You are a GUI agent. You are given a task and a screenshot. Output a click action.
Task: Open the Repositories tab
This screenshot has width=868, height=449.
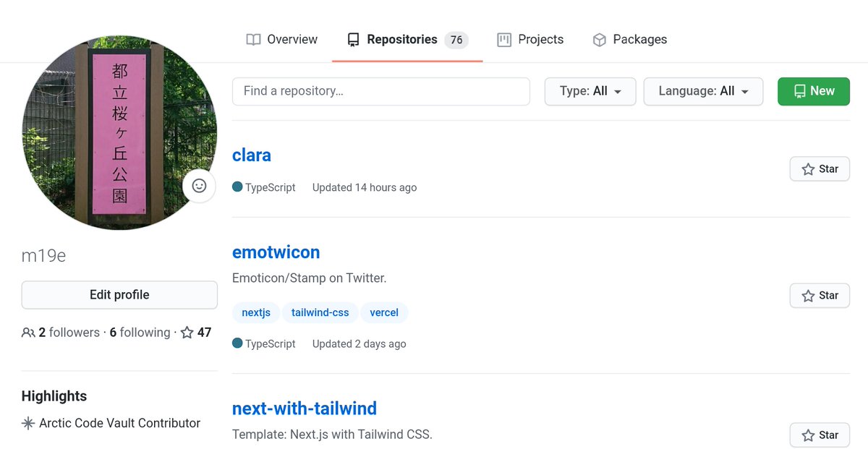[x=407, y=40]
